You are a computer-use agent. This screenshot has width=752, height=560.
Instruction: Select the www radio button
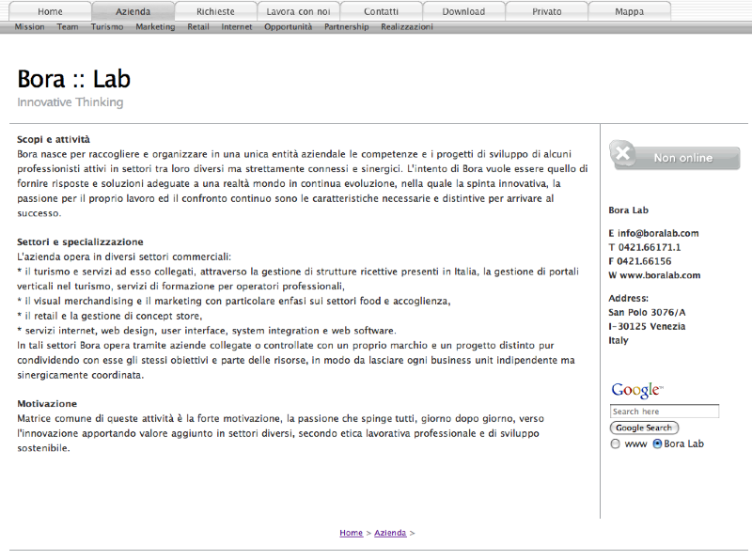click(616, 443)
